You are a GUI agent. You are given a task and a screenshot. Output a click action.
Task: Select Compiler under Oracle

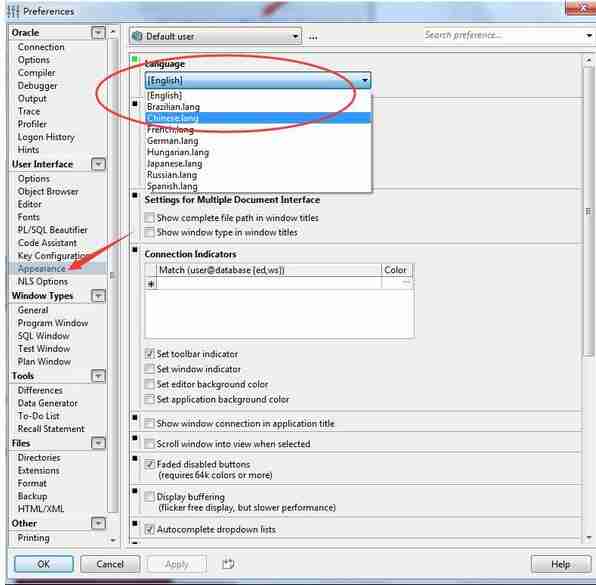(36, 73)
